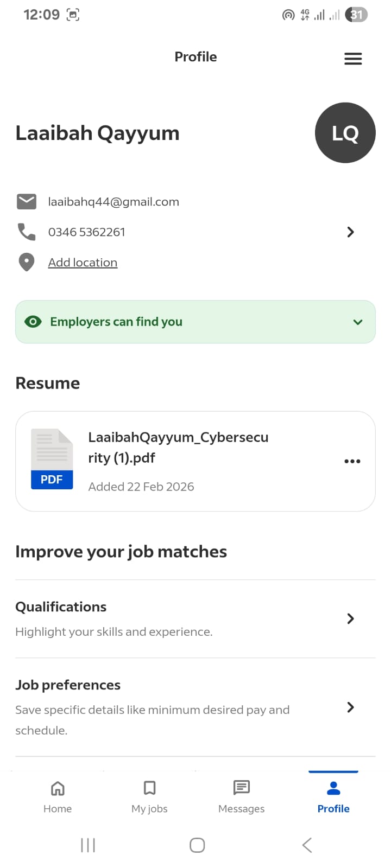Tap the location pin icon

(27, 263)
